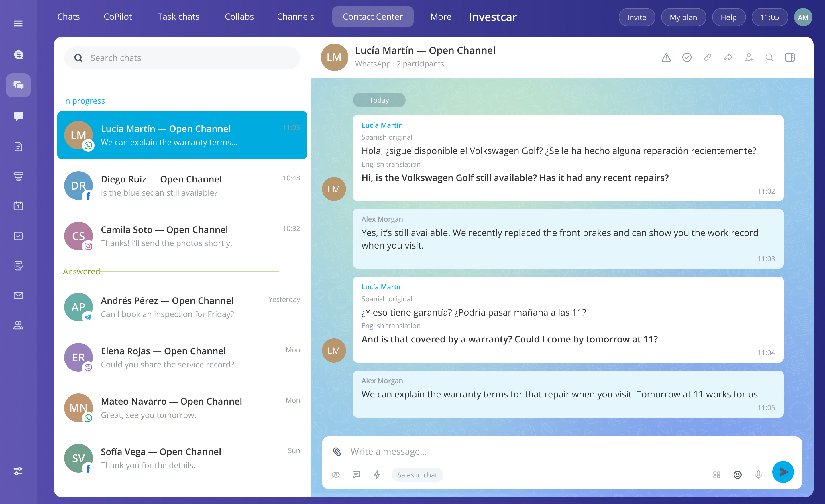The image size is (825, 504).
Task: Expand the More menu
Action: [441, 17]
